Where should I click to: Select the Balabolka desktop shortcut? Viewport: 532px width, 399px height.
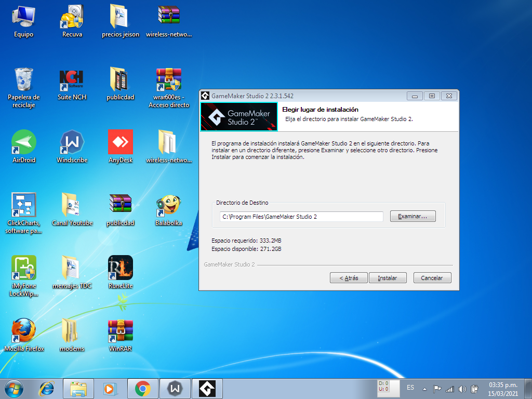point(169,210)
